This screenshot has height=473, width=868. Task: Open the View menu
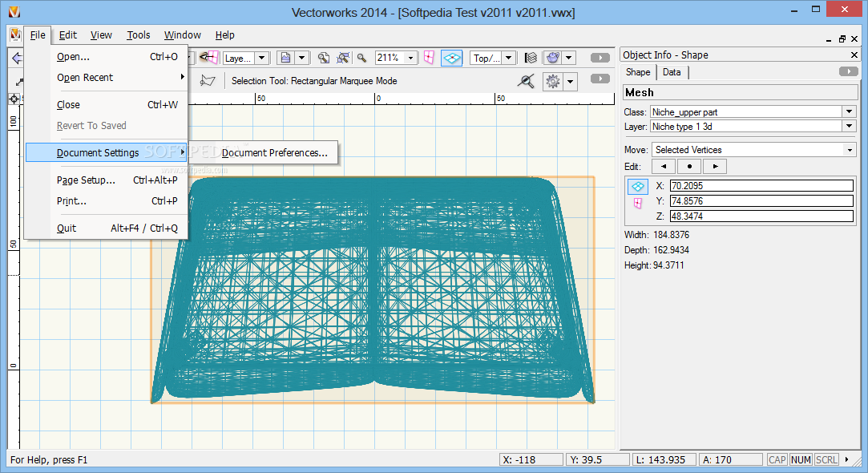pos(101,35)
